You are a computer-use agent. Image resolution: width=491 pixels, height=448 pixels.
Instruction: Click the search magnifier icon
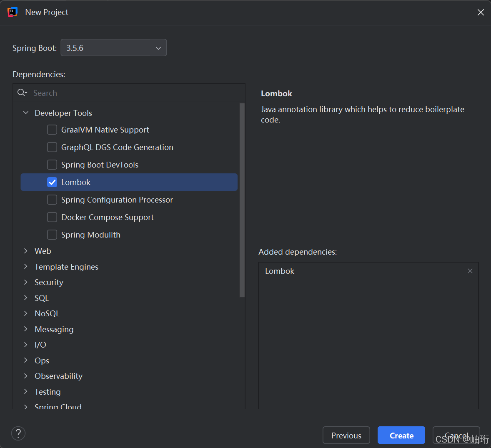[x=22, y=93]
